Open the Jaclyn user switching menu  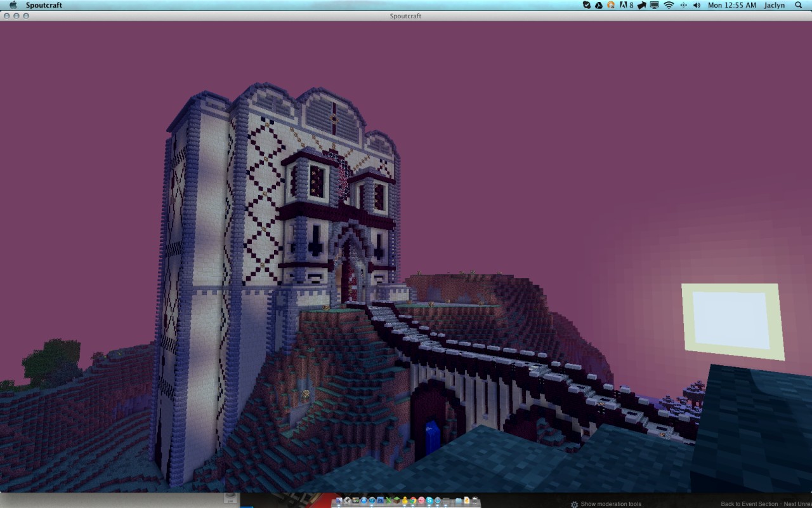[775, 5]
